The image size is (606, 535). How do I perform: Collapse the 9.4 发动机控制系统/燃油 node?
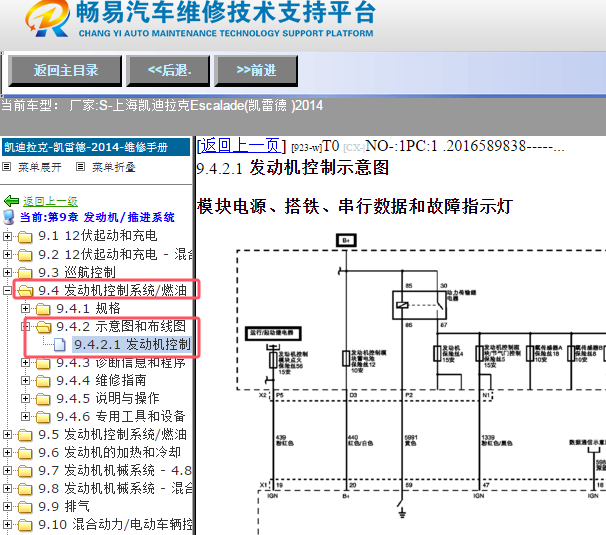[7, 290]
